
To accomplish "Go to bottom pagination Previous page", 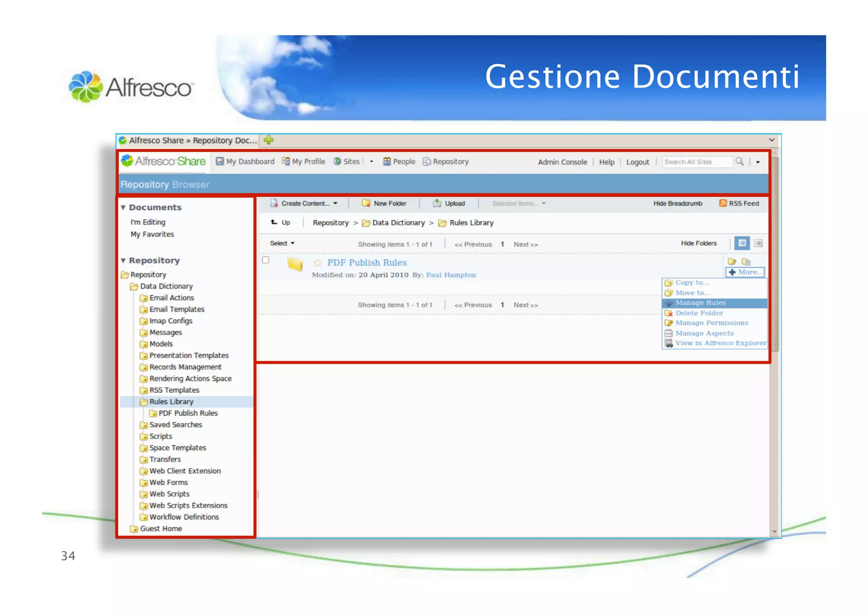I will point(473,305).
